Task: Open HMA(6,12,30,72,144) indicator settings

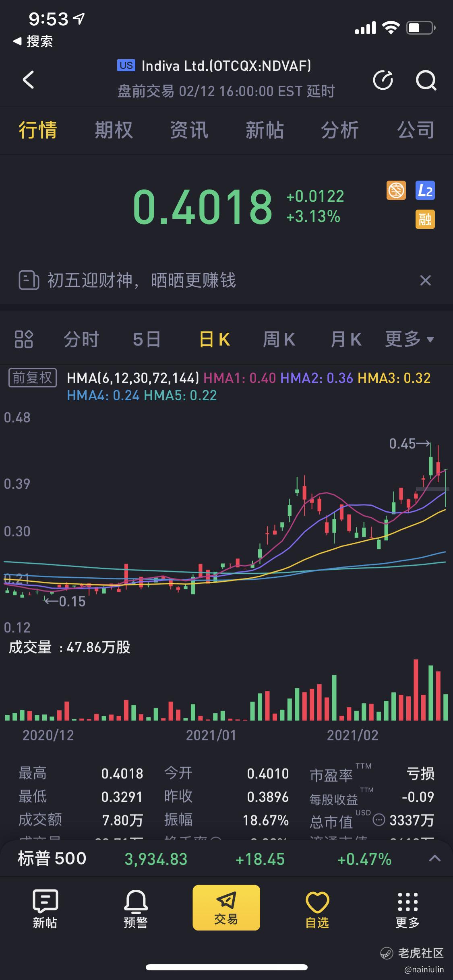Action: point(133,378)
